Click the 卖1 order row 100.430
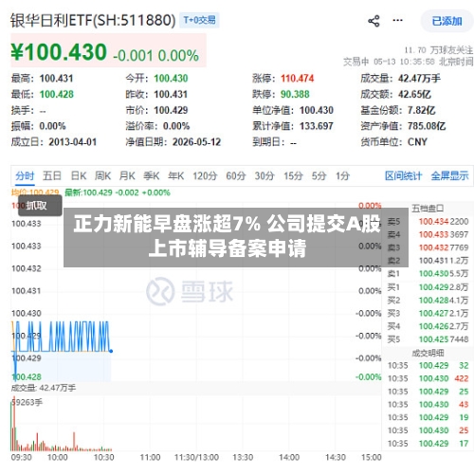 [x=428, y=273]
